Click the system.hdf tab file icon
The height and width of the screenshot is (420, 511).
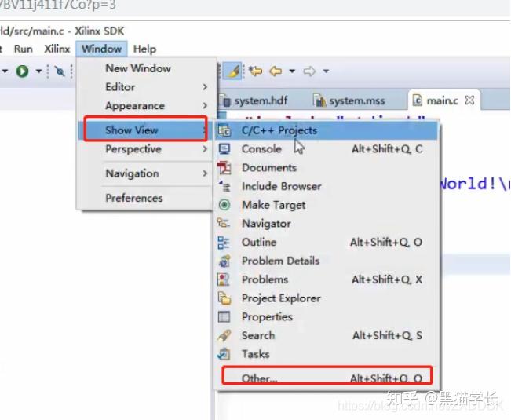(x=226, y=100)
